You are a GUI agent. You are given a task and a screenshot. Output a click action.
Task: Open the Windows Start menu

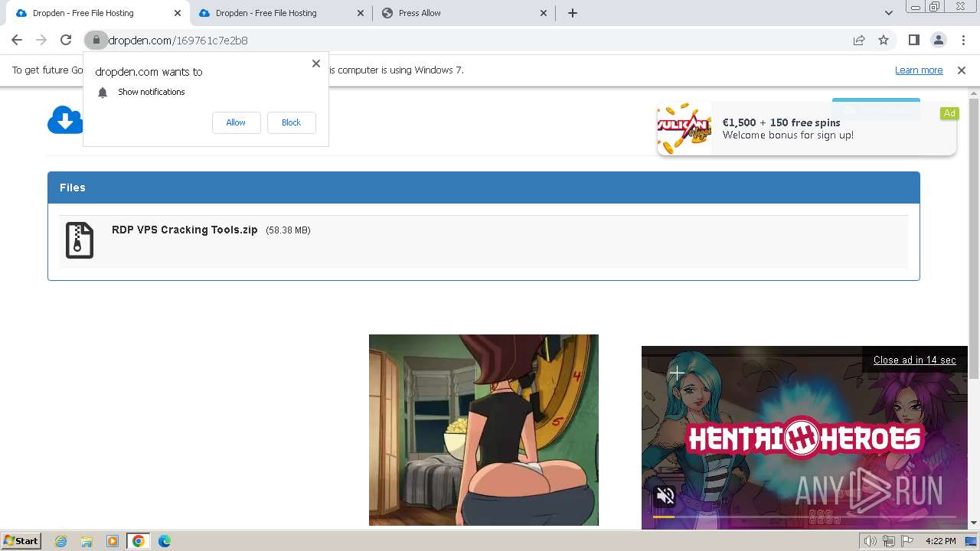[x=21, y=540]
